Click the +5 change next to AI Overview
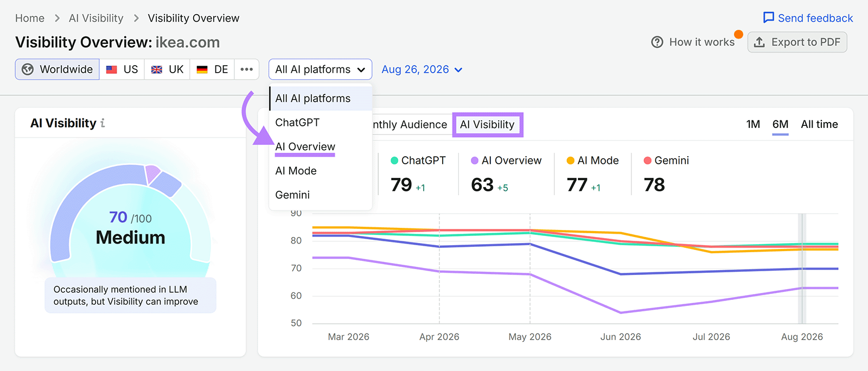This screenshot has width=868, height=371. tap(502, 188)
